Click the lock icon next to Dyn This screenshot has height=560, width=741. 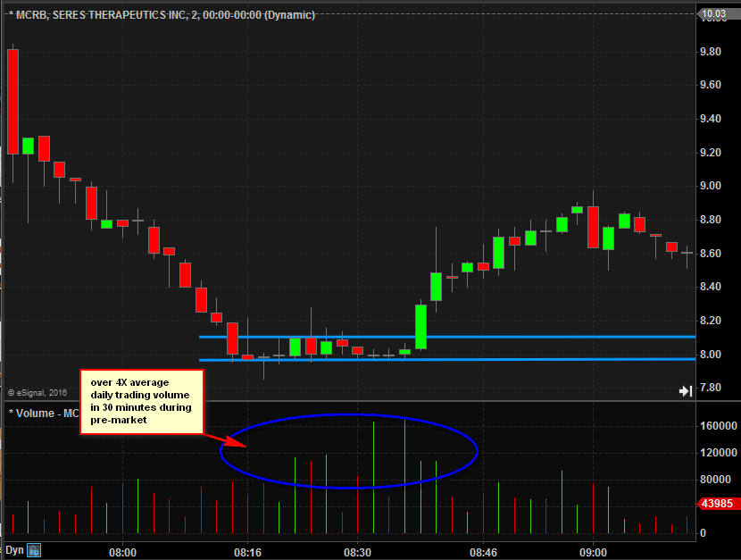[34, 550]
